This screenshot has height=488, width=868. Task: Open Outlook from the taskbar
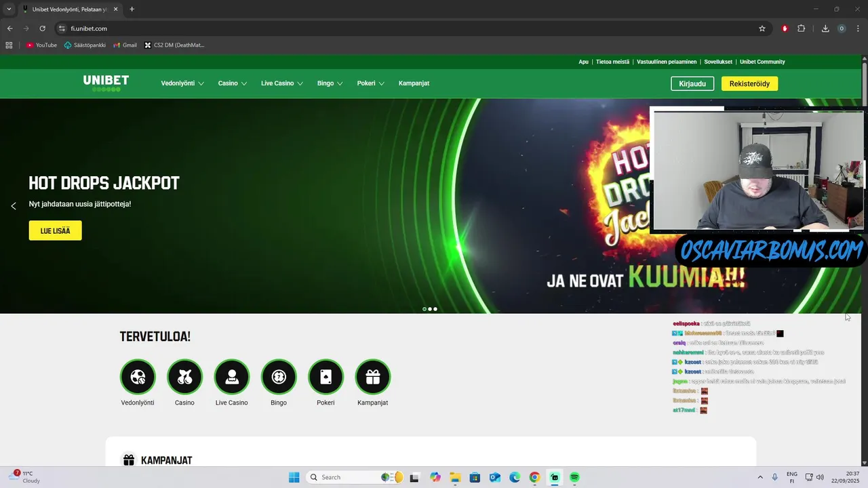[x=494, y=477]
